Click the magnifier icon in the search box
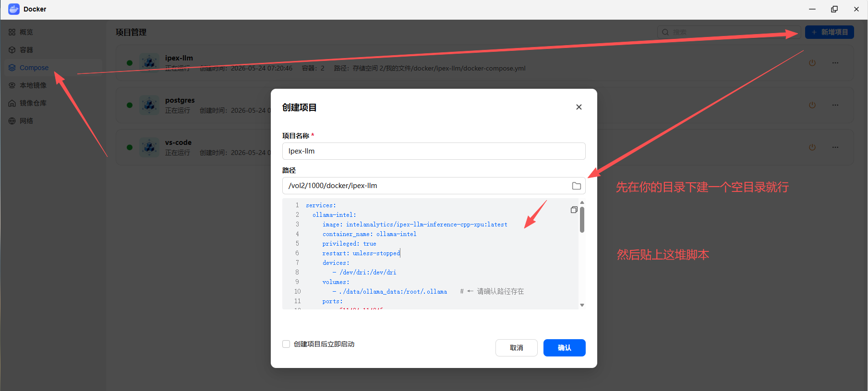This screenshot has height=391, width=868. [x=665, y=32]
